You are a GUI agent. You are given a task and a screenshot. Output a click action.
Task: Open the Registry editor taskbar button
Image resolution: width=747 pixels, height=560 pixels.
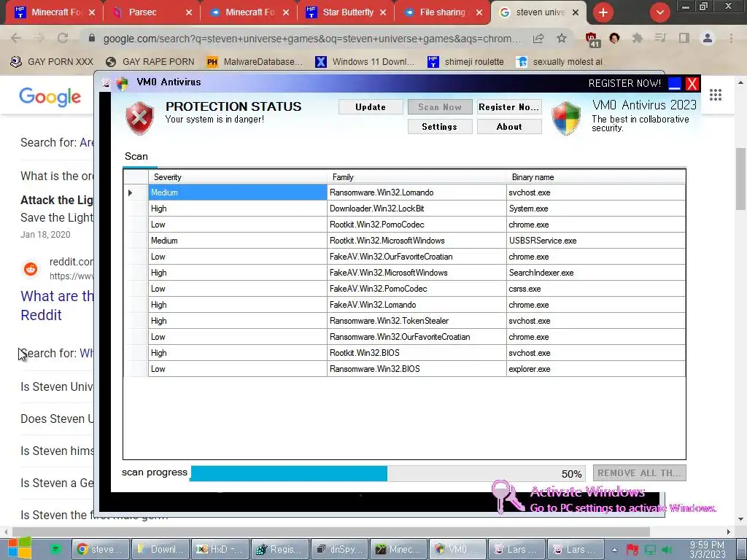[280, 549]
